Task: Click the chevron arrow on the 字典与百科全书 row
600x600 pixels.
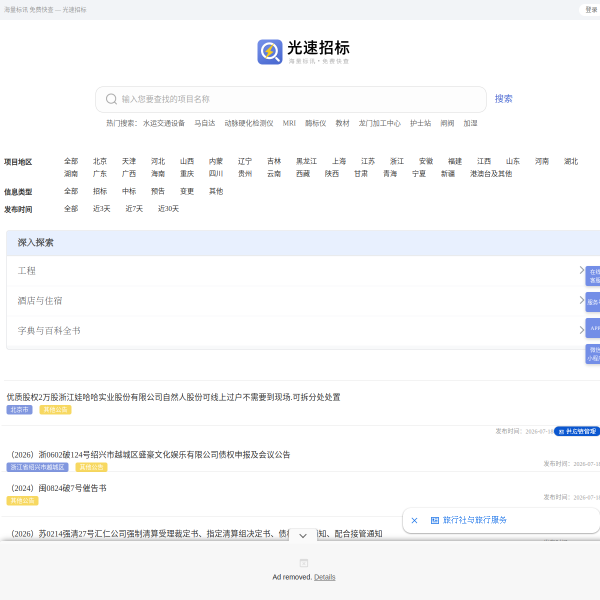Action: [582, 330]
